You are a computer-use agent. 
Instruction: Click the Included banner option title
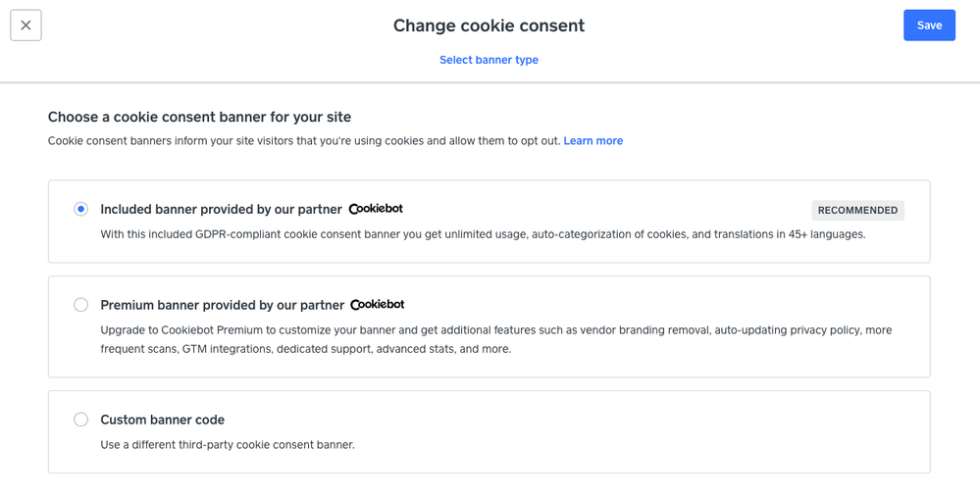(x=221, y=209)
